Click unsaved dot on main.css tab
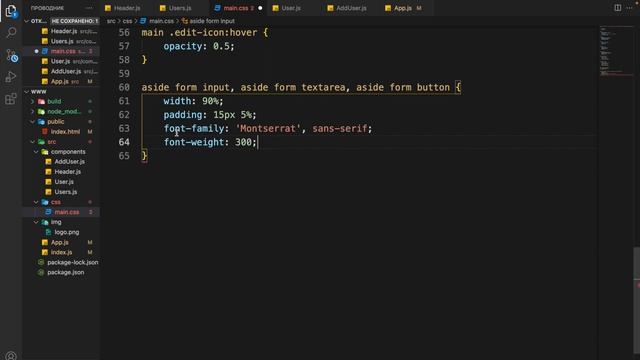Image resolution: width=640 pixels, height=360 pixels. 260,8
